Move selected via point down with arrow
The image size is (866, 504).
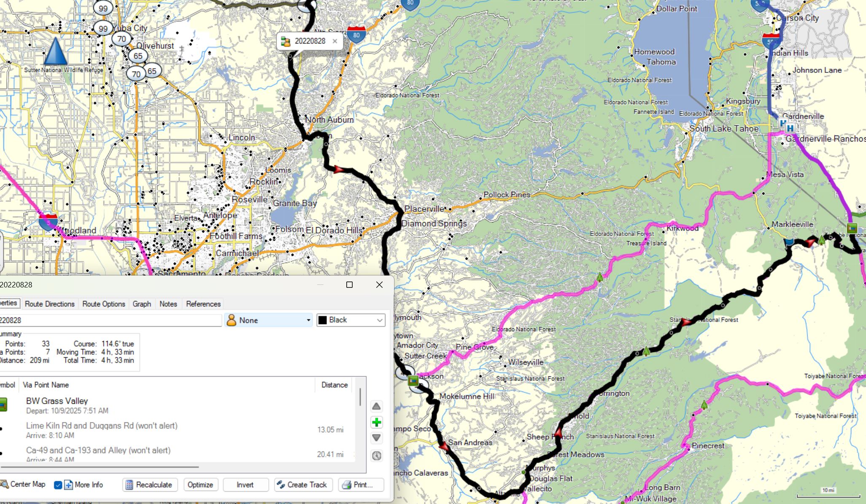coord(376,438)
